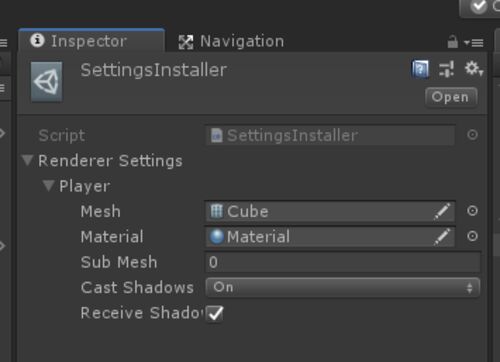The width and height of the screenshot is (500, 362).
Task: Click the Open button
Action: coord(451,97)
